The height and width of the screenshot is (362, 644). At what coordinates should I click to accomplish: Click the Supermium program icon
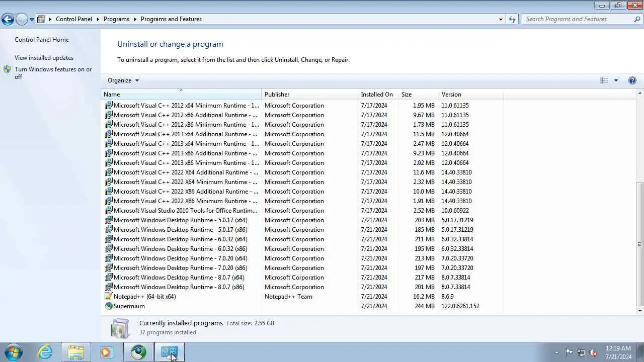pyautogui.click(x=109, y=306)
